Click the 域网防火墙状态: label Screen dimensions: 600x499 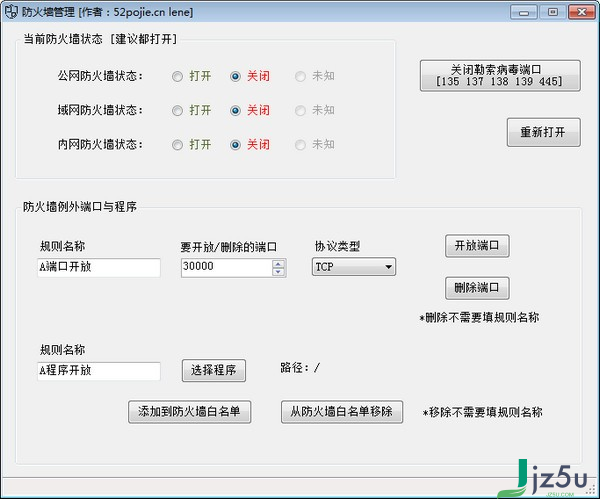tap(100, 110)
